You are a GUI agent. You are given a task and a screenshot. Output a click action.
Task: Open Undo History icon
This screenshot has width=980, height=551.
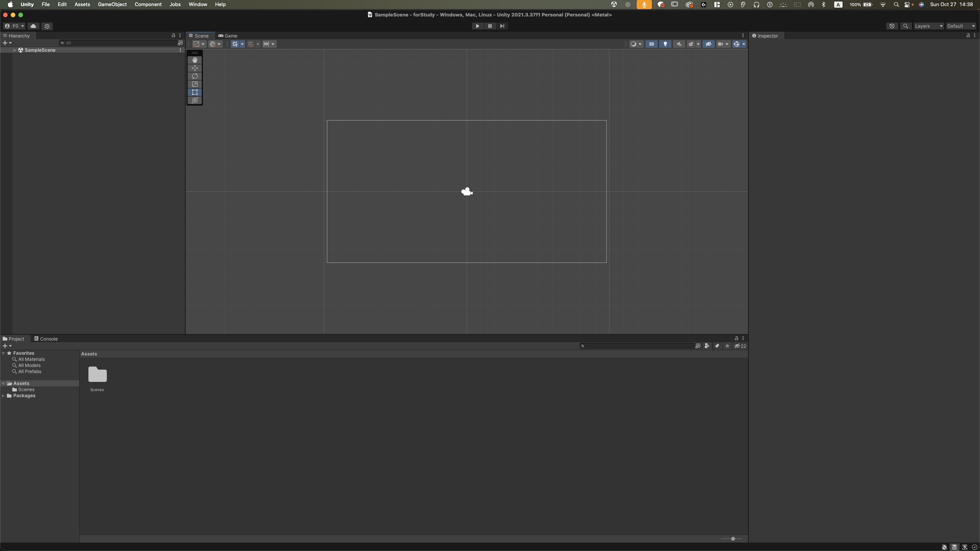click(892, 26)
